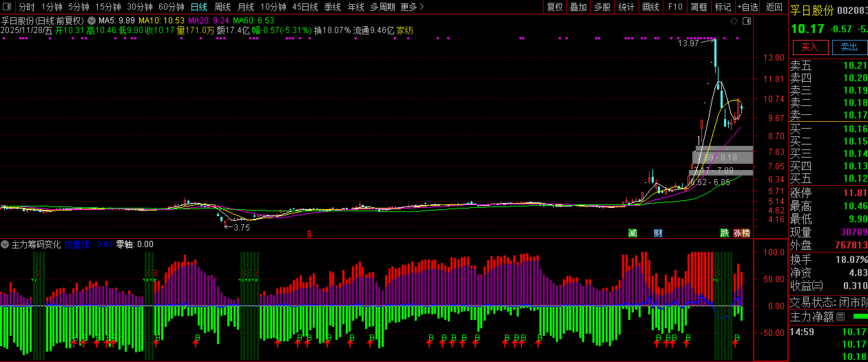The height and width of the screenshot is (362, 868).
Task: Click the green 减 event marker
Action: 632,233
